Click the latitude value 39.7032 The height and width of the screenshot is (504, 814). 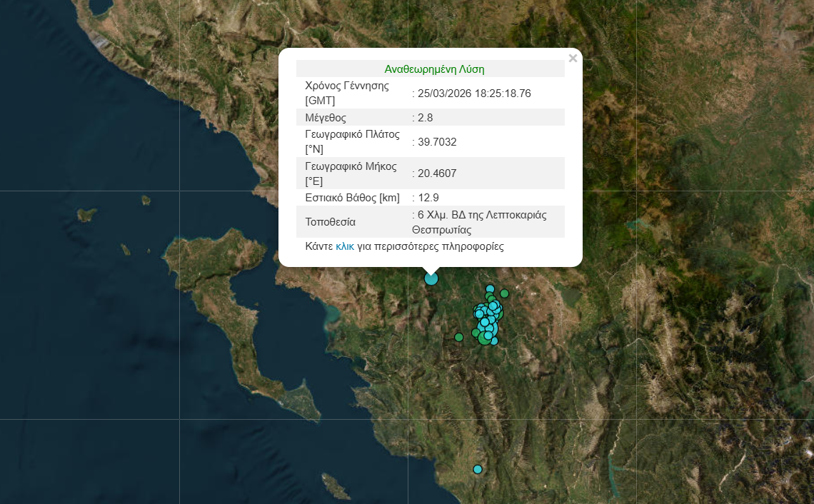pyautogui.click(x=437, y=142)
